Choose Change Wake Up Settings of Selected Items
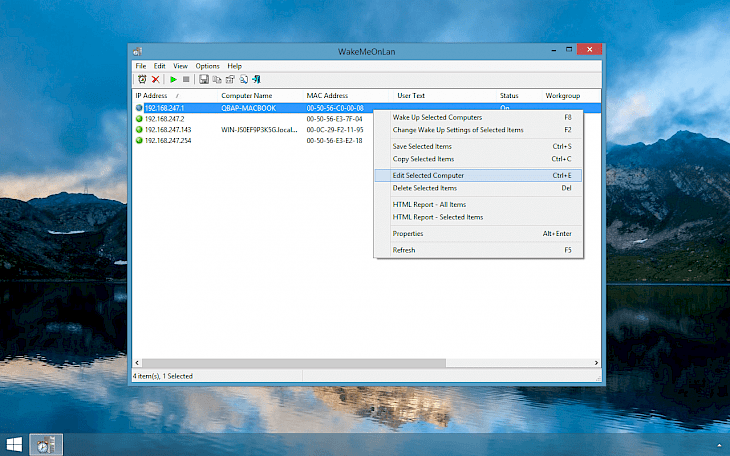Viewport: 730px width, 456px height. click(x=479, y=130)
